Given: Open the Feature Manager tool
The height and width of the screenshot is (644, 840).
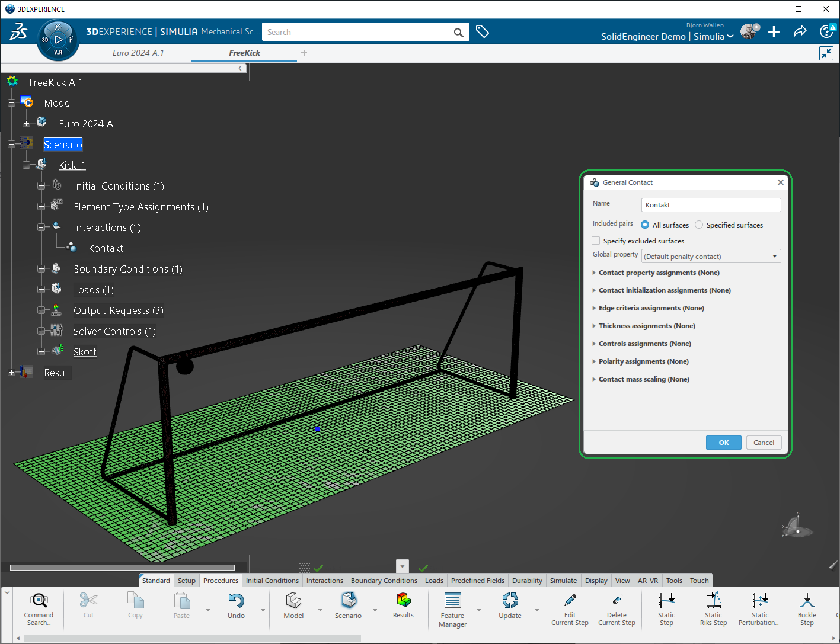Looking at the screenshot, I should tap(452, 601).
